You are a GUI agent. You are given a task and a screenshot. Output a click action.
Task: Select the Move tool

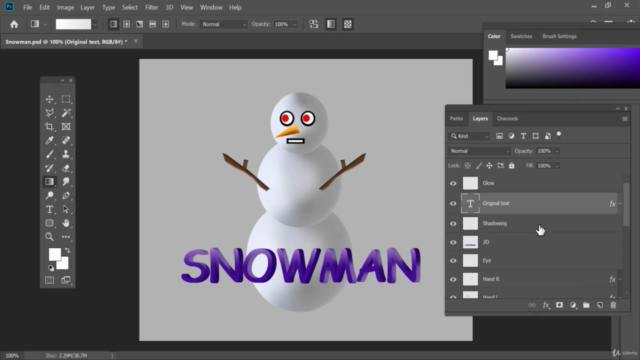(x=49, y=99)
